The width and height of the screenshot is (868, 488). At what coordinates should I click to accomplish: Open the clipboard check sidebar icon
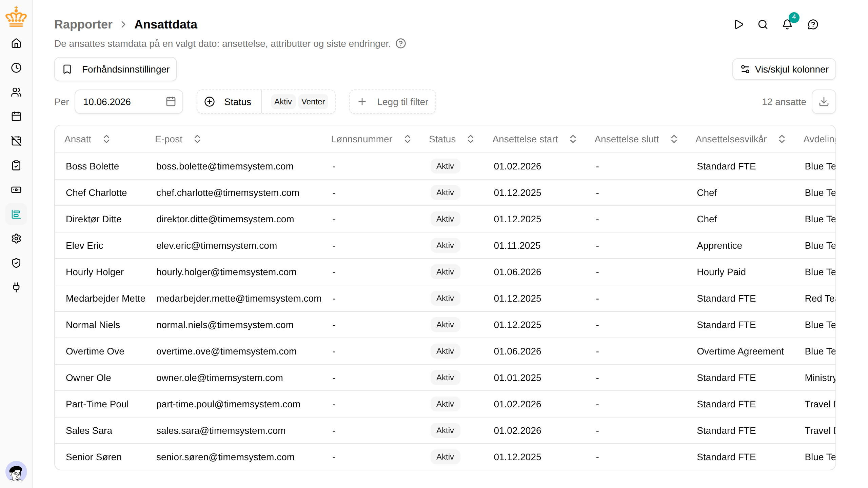pos(16,165)
